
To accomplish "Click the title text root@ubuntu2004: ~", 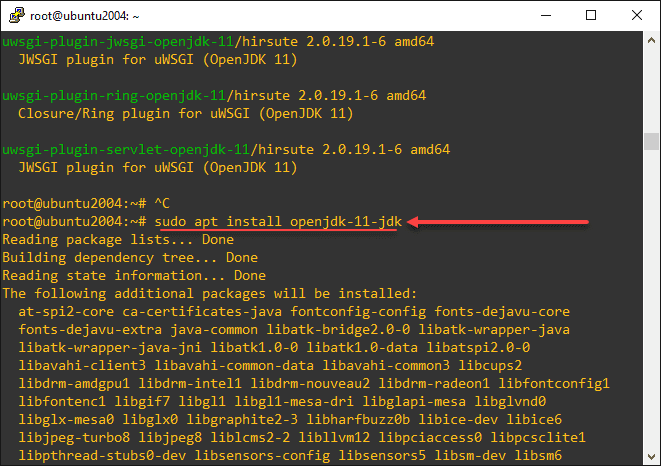I will [x=84, y=16].
